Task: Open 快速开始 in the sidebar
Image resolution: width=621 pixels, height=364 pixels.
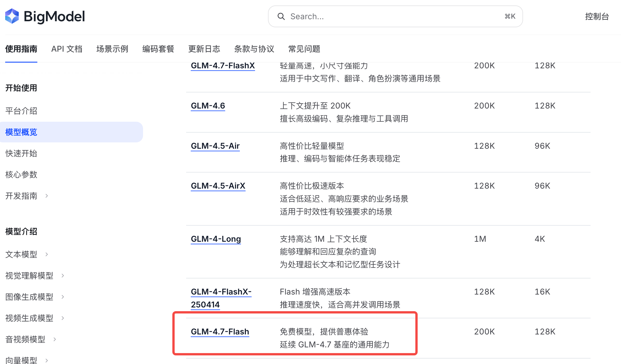Action: (x=21, y=153)
